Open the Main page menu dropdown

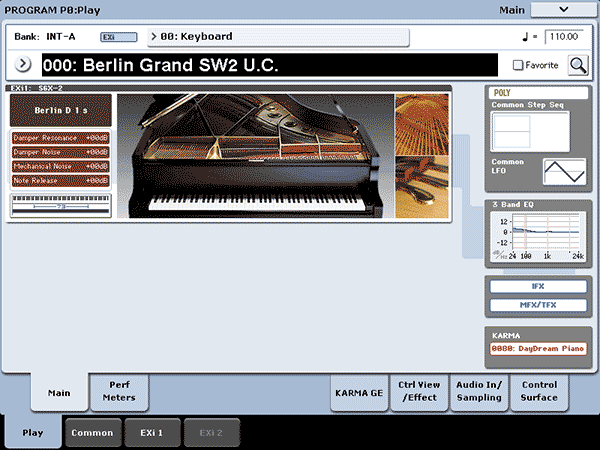pyautogui.click(x=562, y=9)
